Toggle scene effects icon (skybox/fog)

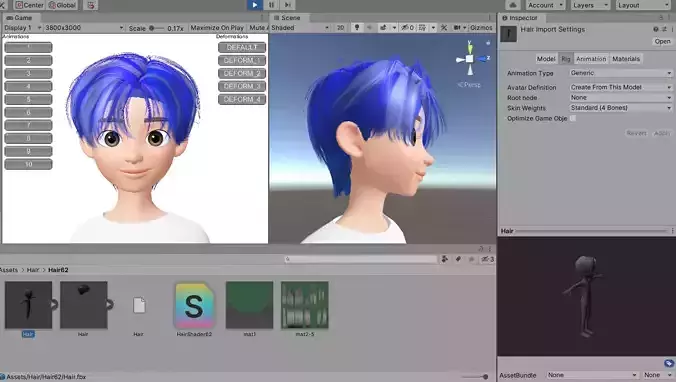coord(383,27)
